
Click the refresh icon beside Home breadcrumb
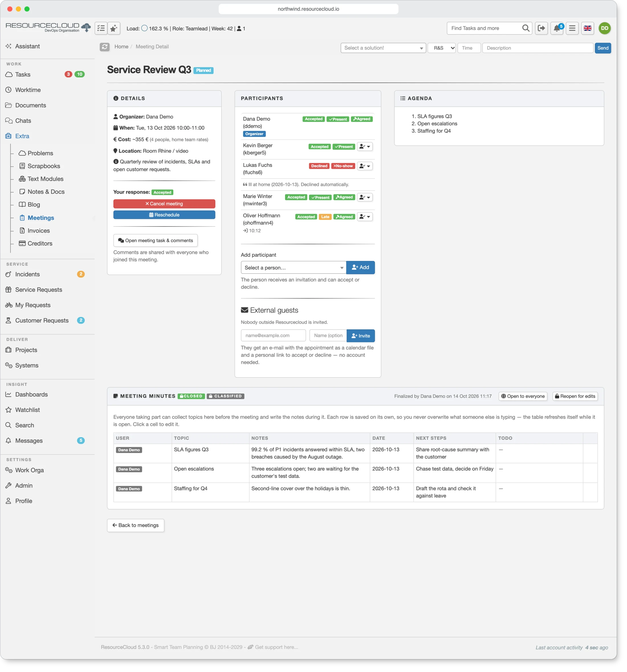[105, 47]
